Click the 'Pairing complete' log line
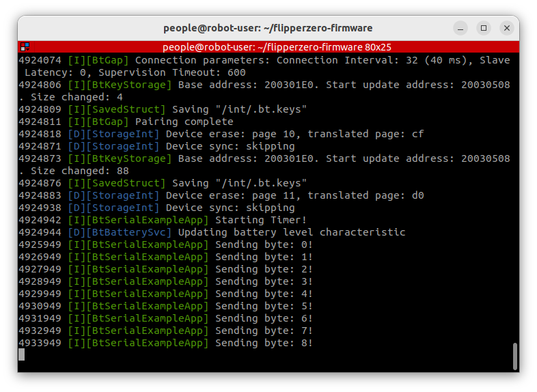 click(x=126, y=122)
